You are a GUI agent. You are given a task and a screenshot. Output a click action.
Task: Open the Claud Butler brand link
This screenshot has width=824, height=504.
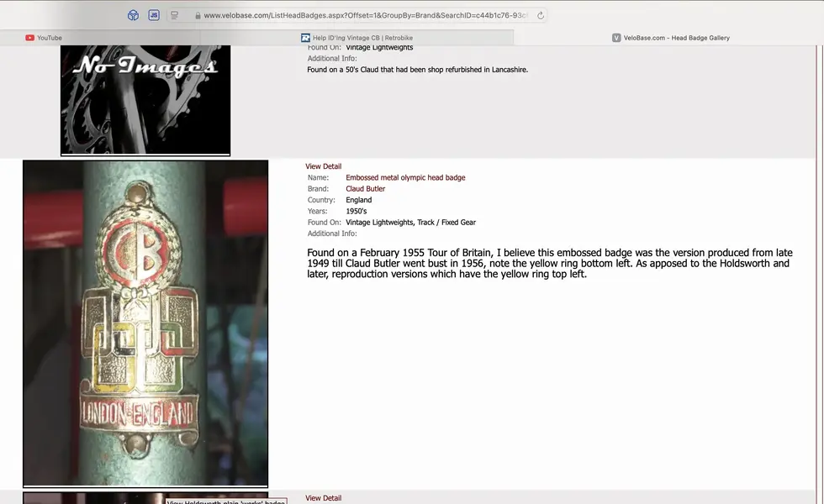365,188
